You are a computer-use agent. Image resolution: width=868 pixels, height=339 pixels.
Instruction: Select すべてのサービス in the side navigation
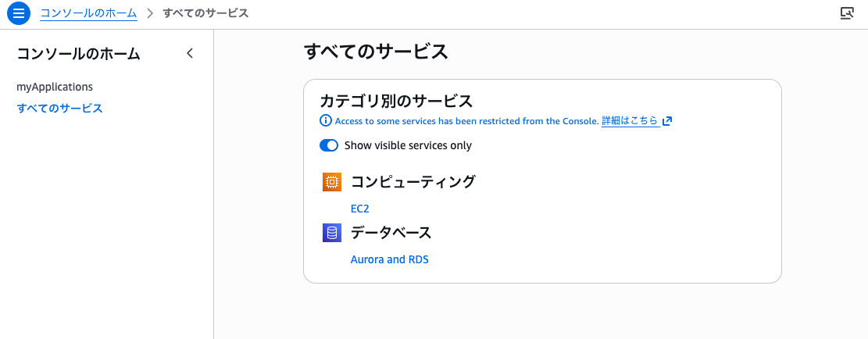click(x=59, y=108)
